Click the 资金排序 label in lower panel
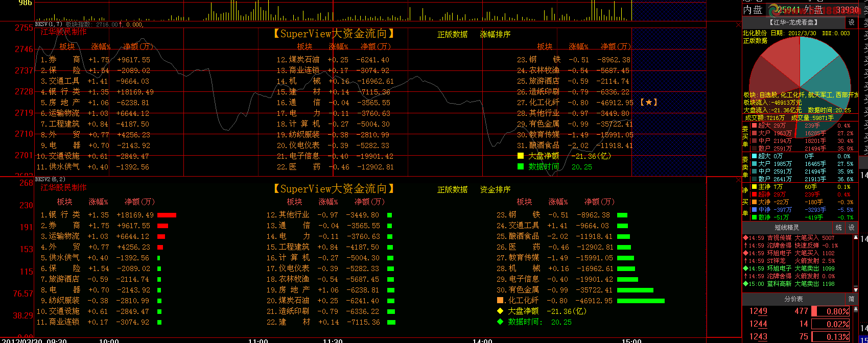868x343 pixels. tap(495, 189)
